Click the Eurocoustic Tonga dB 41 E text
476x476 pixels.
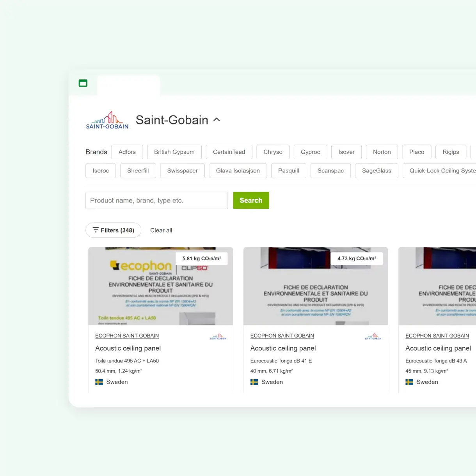click(x=281, y=361)
